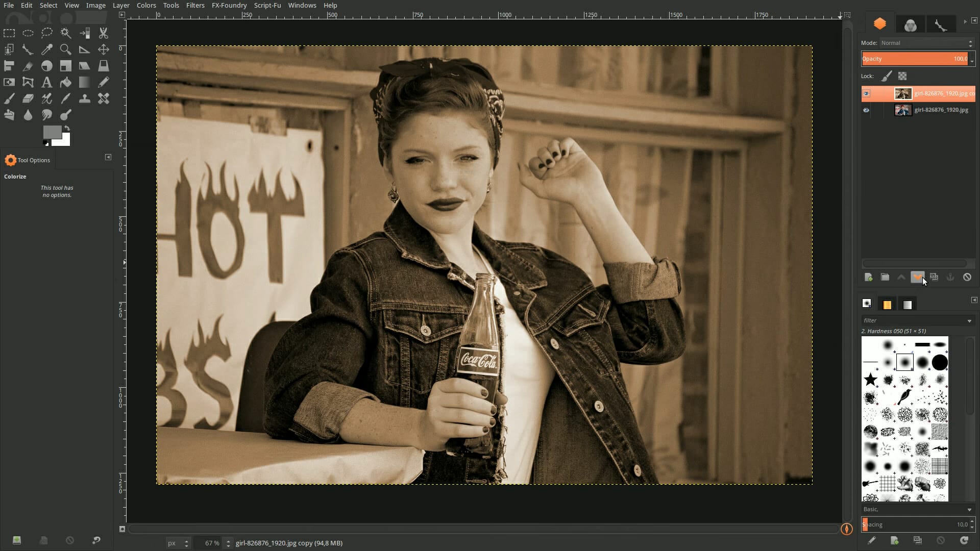Image resolution: width=980 pixels, height=551 pixels.
Task: Click the Duplicate layer icon
Action: (934, 277)
